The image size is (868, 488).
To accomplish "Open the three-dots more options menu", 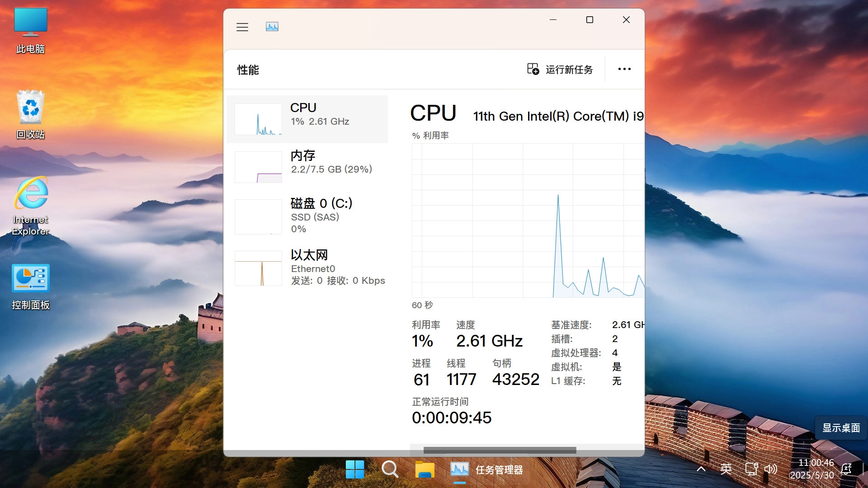I will [x=624, y=69].
